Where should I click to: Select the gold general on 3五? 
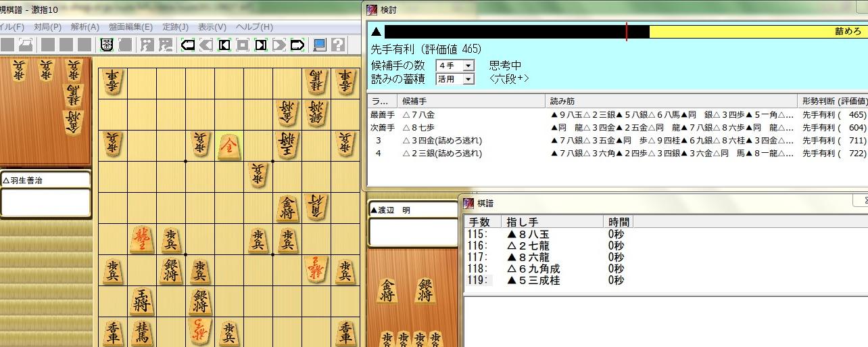[x=287, y=208]
